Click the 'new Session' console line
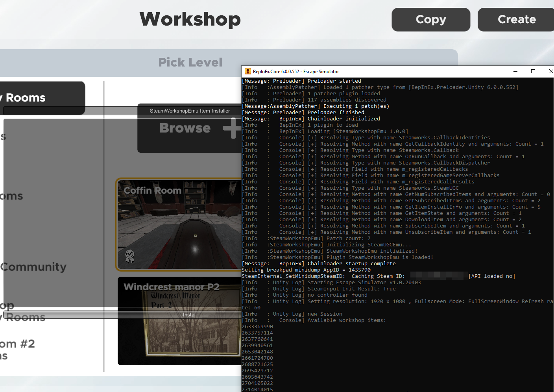554x392 pixels. 292,314
